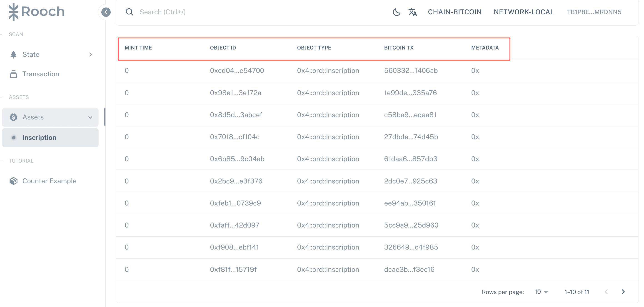Viewport: 644px width, 307px height.
Task: Click the Rooch logo
Action: (37, 12)
